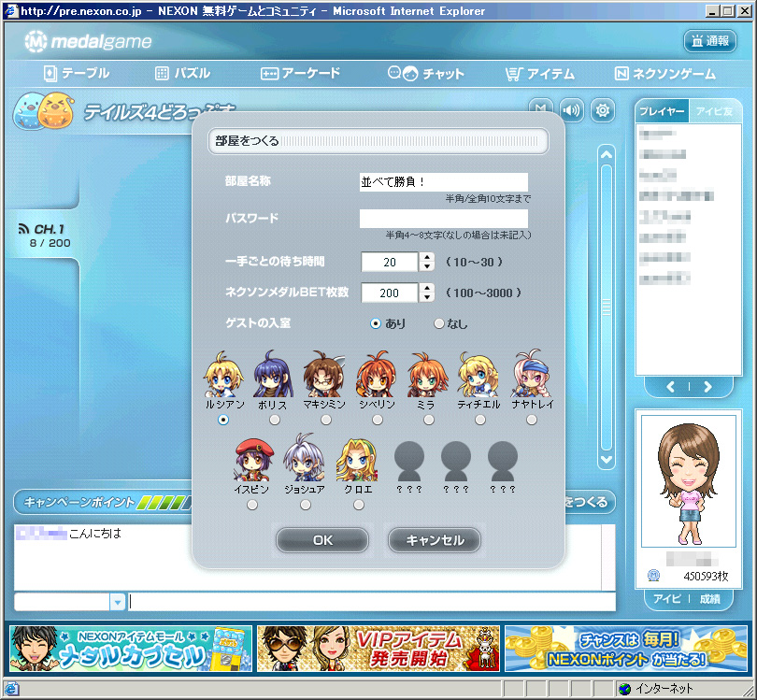Open the チャット chat menu
The image size is (757, 700).
pos(425,74)
